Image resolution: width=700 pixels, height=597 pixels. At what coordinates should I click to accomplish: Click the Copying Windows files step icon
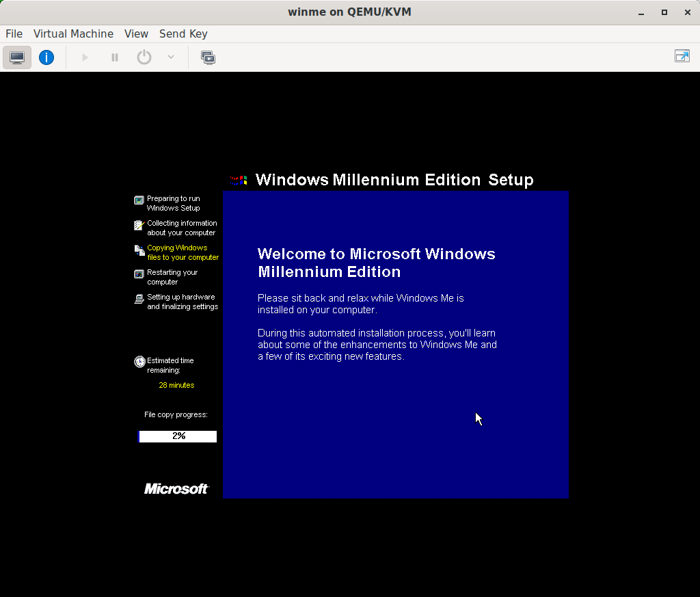click(139, 252)
